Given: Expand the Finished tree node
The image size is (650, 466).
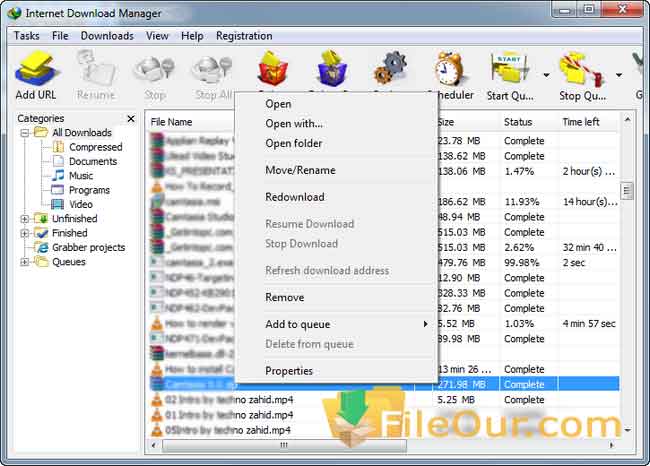Looking at the screenshot, I should 24,233.
